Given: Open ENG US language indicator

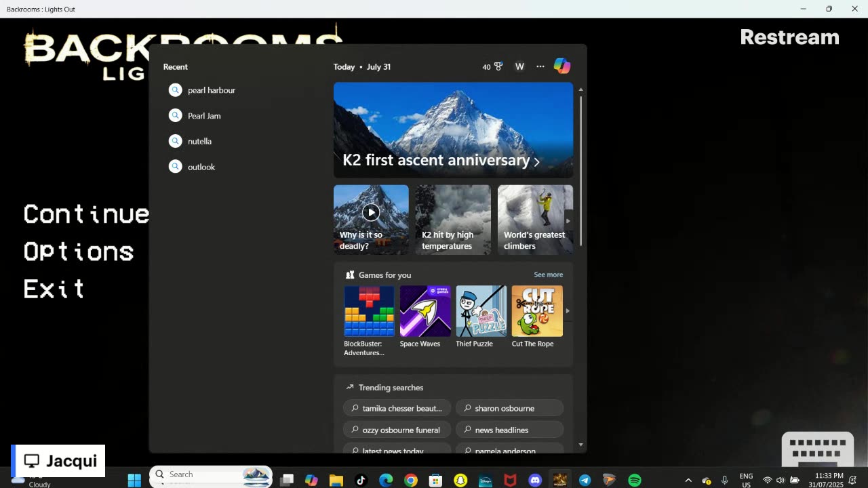Looking at the screenshot, I should [746, 480].
